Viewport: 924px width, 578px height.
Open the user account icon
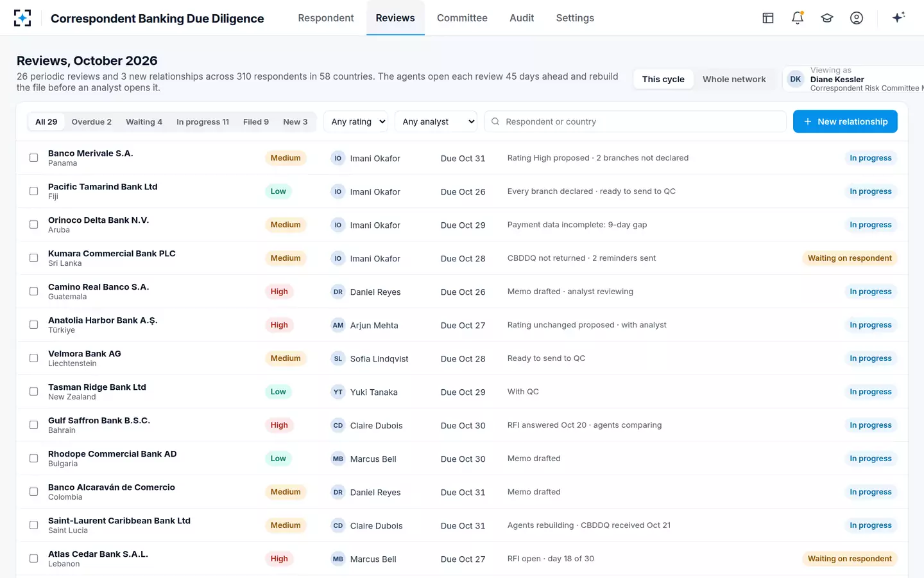(857, 18)
